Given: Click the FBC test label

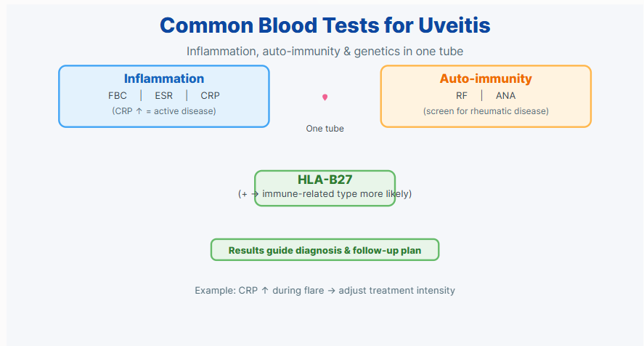Looking at the screenshot, I should coord(118,96).
